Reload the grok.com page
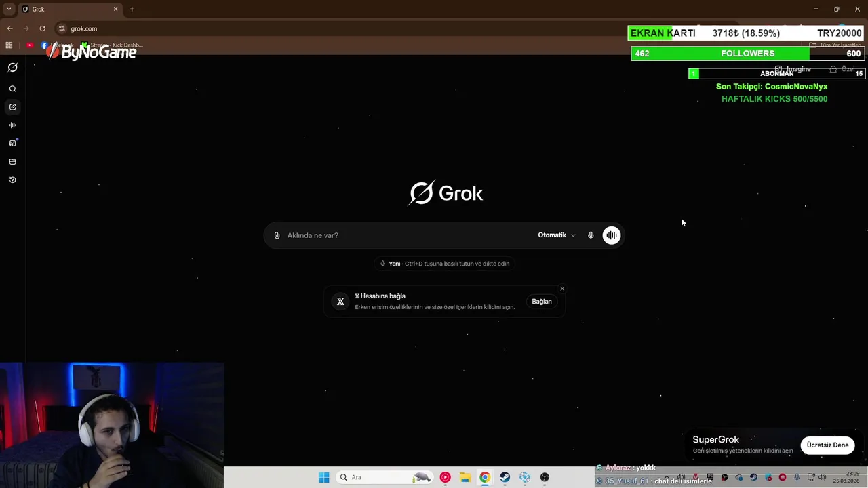The width and height of the screenshot is (868, 488). point(42,28)
